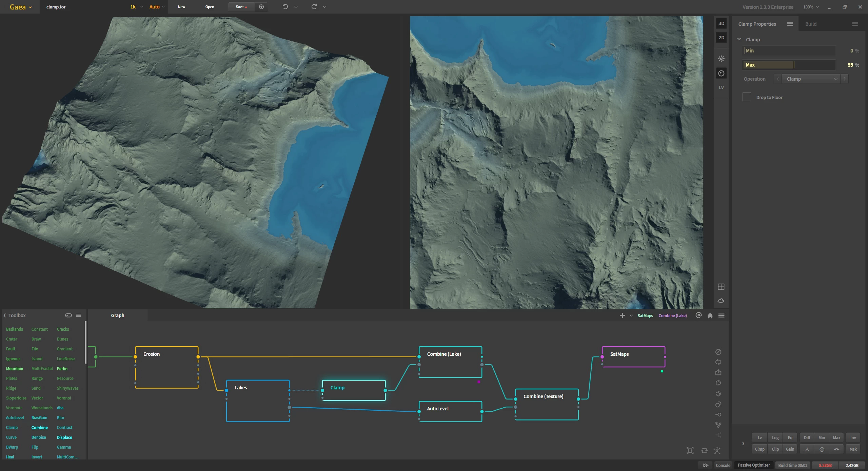Click the redo arrow icon

314,7
